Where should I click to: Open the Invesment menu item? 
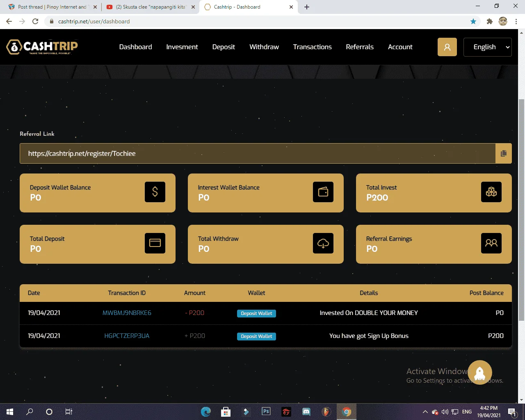click(182, 47)
